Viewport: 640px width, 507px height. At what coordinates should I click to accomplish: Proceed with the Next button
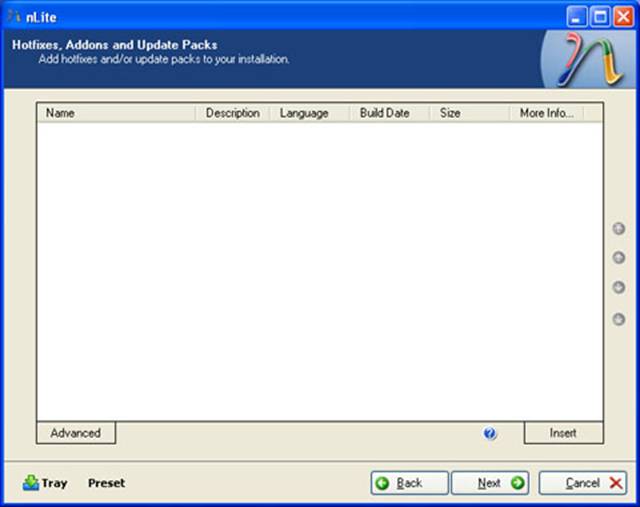click(489, 483)
